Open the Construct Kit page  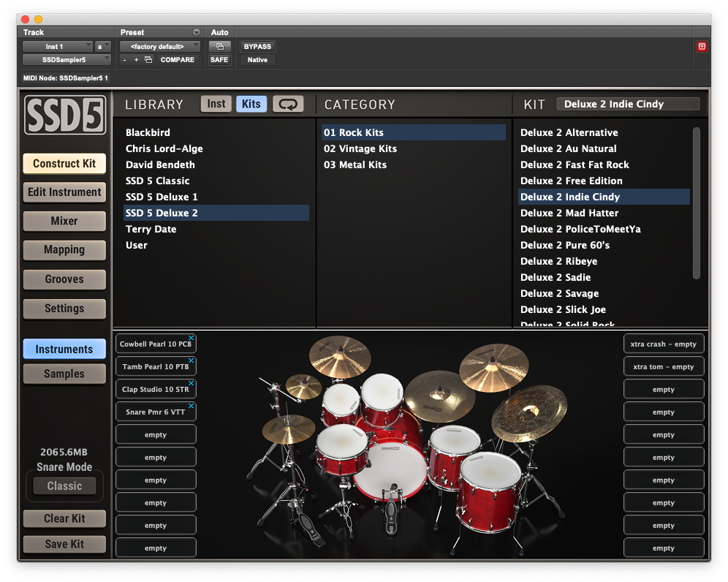tap(64, 164)
